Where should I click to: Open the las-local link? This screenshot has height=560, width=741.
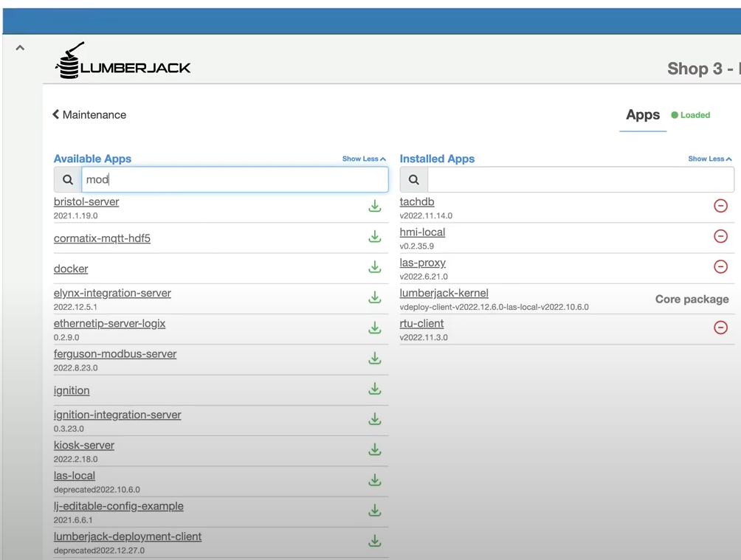point(75,476)
